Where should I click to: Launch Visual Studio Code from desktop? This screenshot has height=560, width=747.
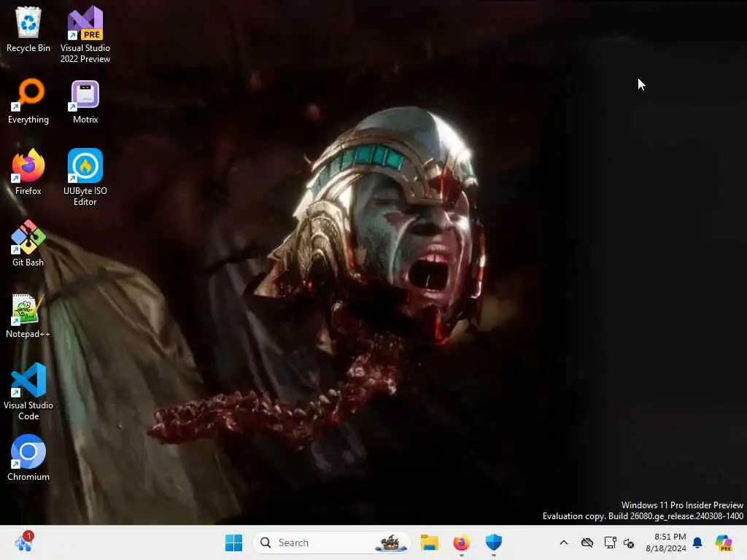click(x=28, y=392)
